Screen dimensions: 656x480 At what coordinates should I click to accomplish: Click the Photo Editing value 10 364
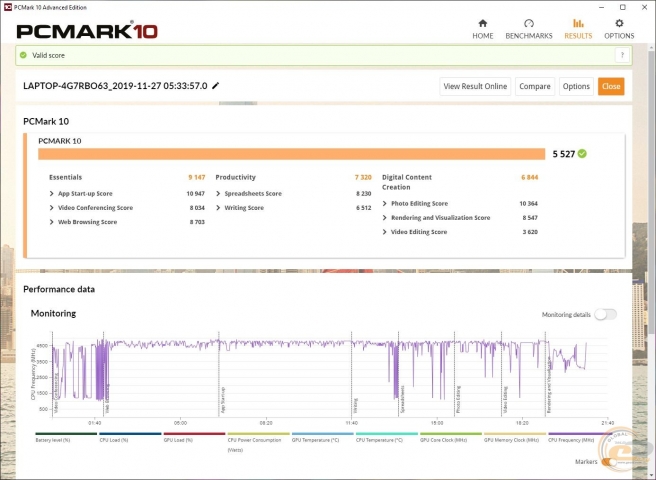pyautogui.click(x=528, y=203)
